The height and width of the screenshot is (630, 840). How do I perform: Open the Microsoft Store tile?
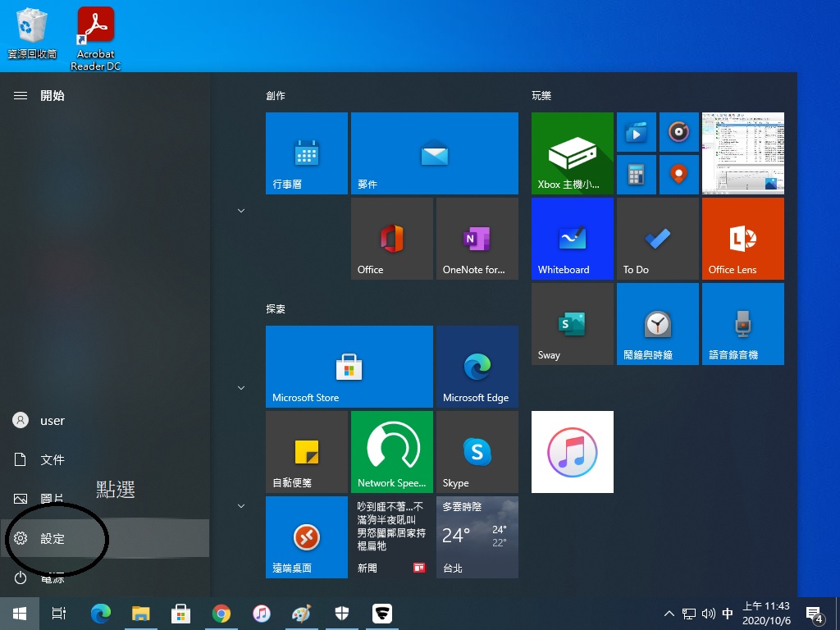pos(349,367)
